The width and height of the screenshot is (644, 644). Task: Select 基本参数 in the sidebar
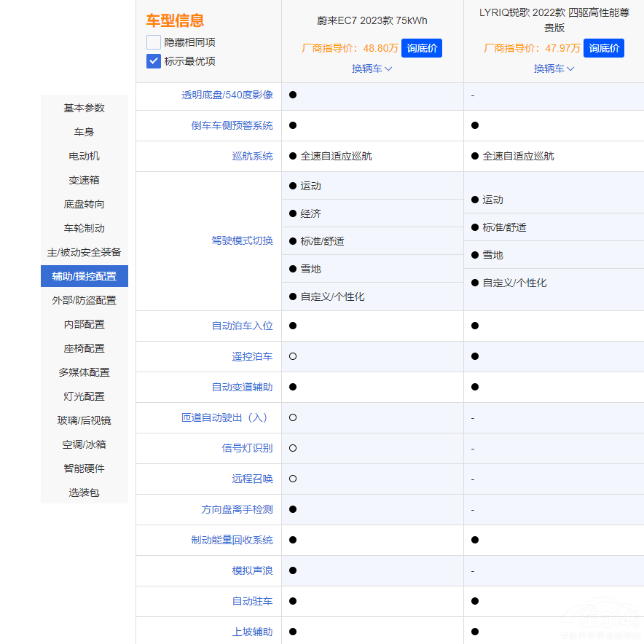(x=85, y=108)
